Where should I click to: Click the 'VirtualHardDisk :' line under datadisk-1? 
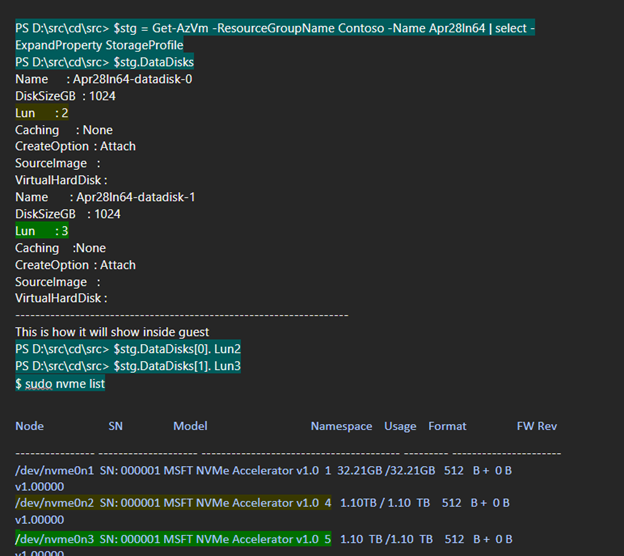coord(61,298)
